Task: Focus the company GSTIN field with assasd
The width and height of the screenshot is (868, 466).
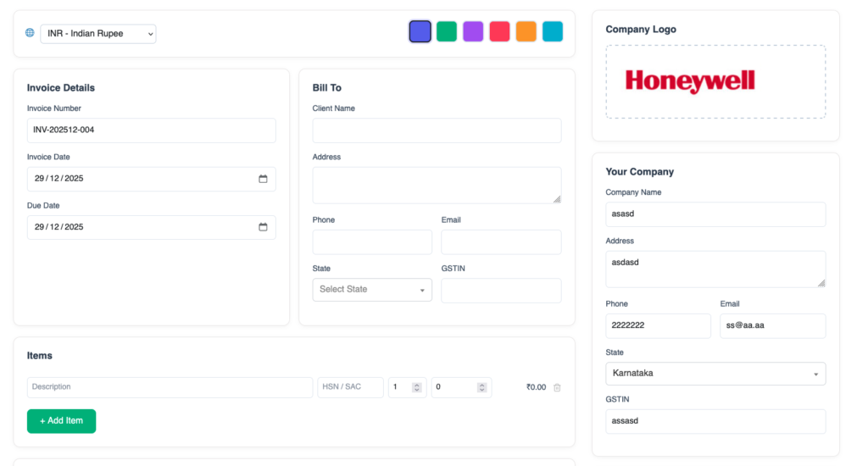Action: [x=715, y=422]
